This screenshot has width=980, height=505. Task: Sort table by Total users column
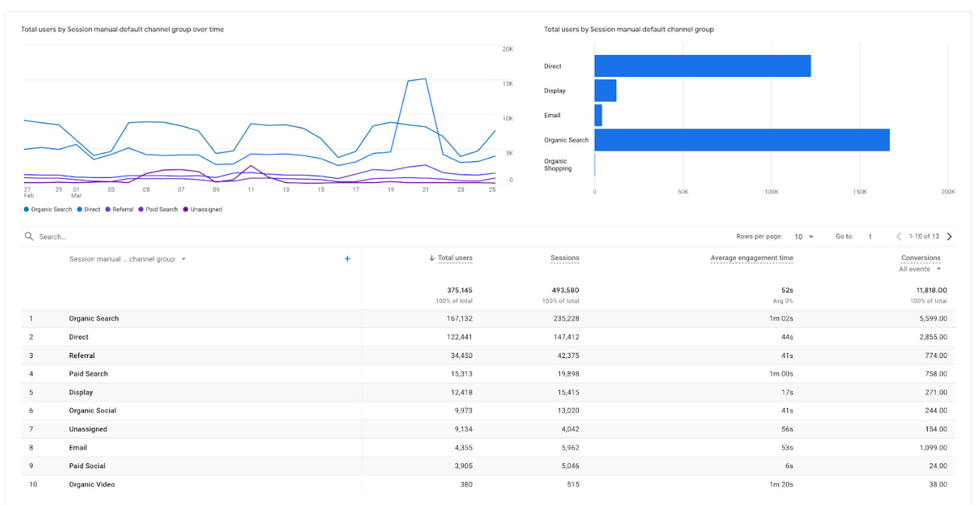[455, 259]
